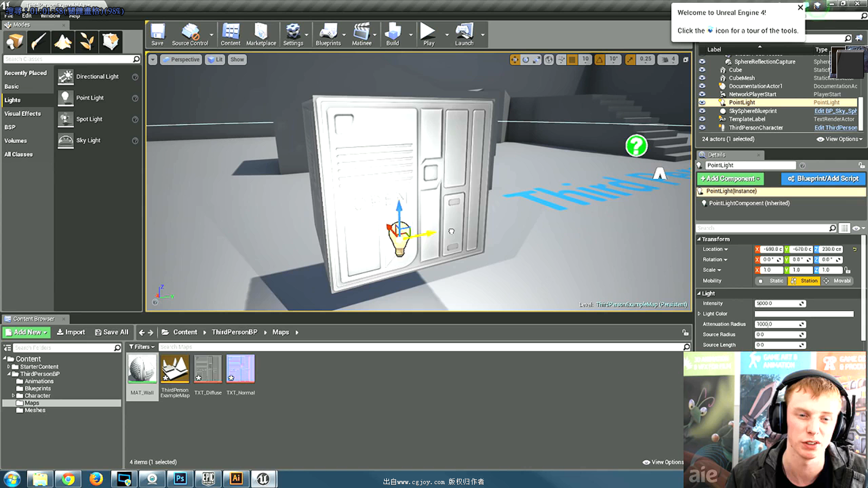
Task: Collapse the Transform section
Action: [699, 239]
